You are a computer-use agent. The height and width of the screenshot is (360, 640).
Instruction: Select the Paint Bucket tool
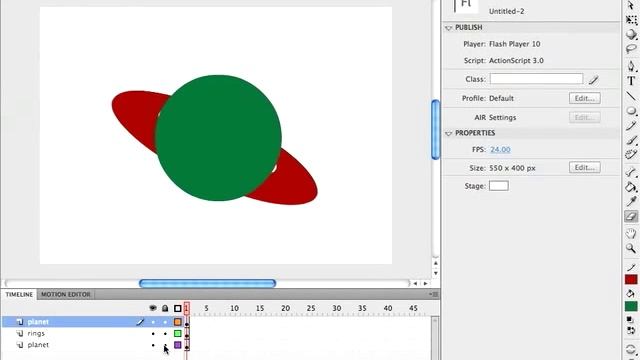631,187
